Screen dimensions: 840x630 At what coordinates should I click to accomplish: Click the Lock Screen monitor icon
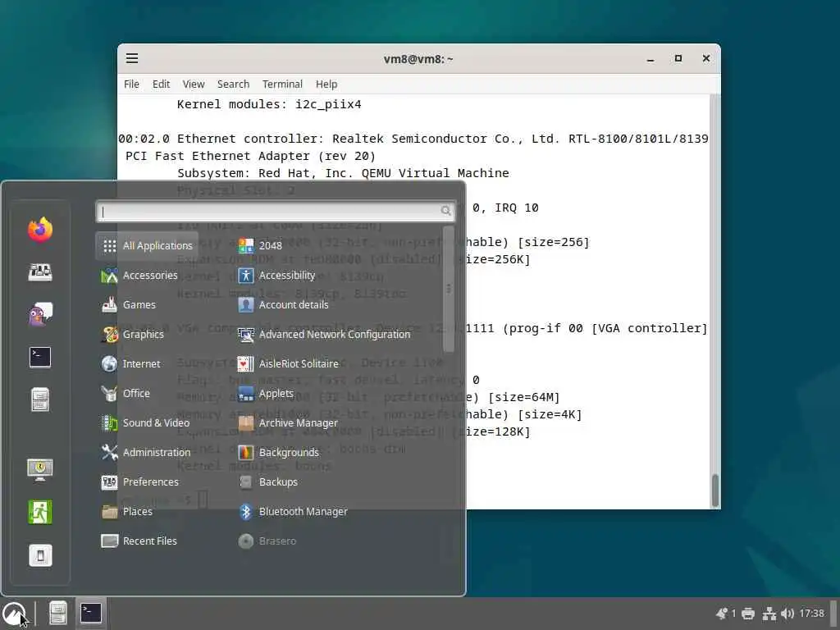[x=40, y=469]
